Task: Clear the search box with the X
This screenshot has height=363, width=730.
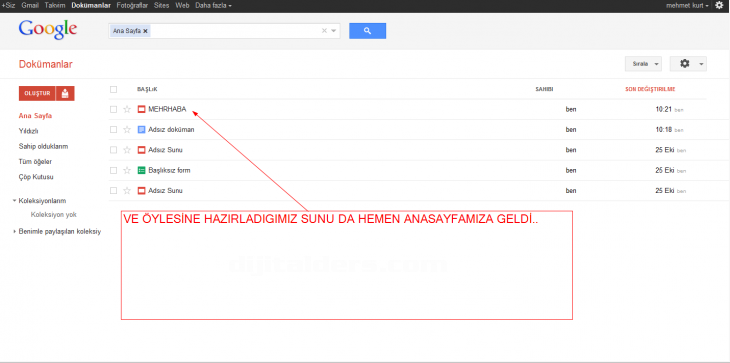Action: pos(324,31)
